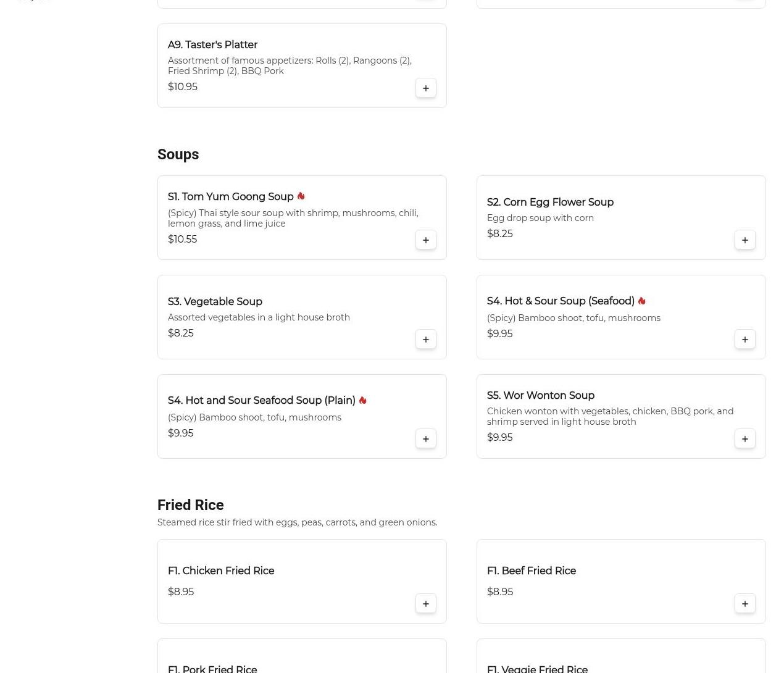This screenshot has height=673, width=784.
Task: Select S5. Wor Wonton Soup item name
Action: [541, 395]
